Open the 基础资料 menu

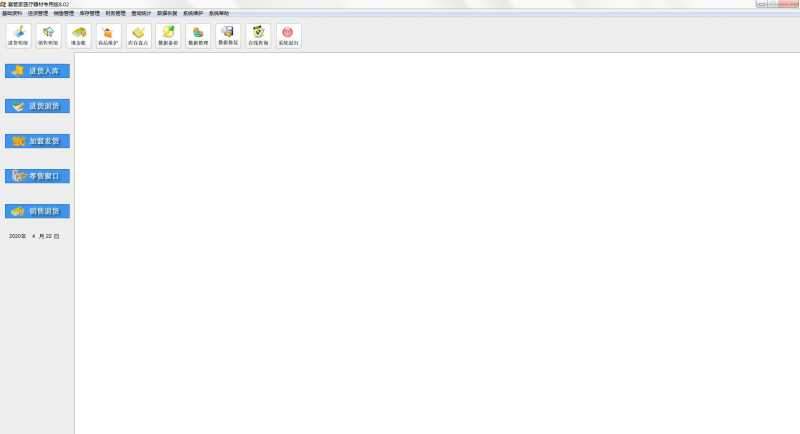[12, 13]
